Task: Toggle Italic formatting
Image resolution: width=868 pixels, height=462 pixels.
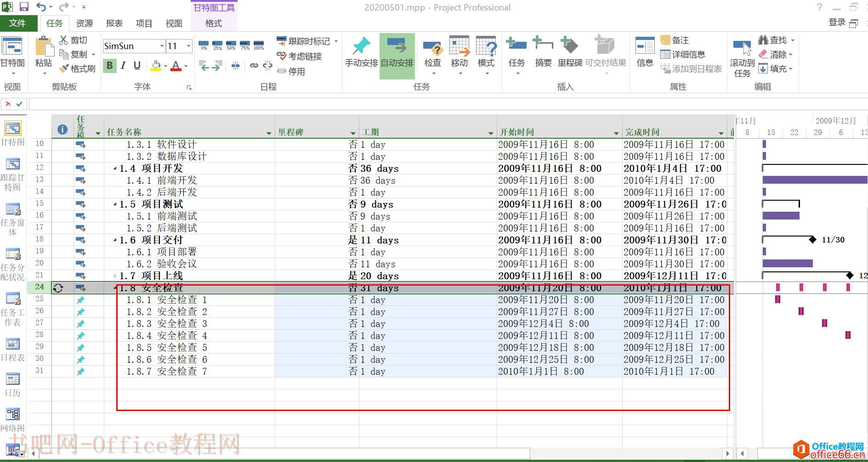Action: (x=123, y=66)
